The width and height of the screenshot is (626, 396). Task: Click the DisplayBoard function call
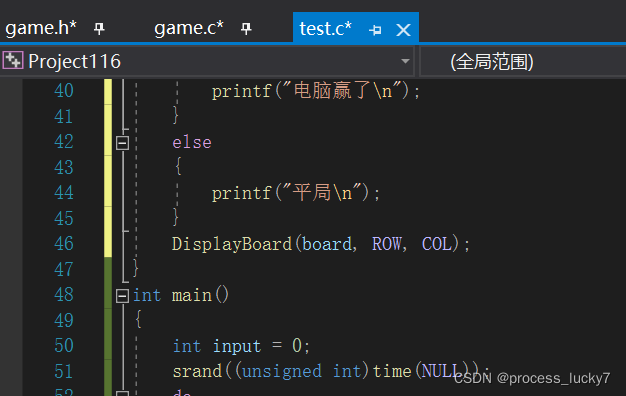click(x=232, y=244)
